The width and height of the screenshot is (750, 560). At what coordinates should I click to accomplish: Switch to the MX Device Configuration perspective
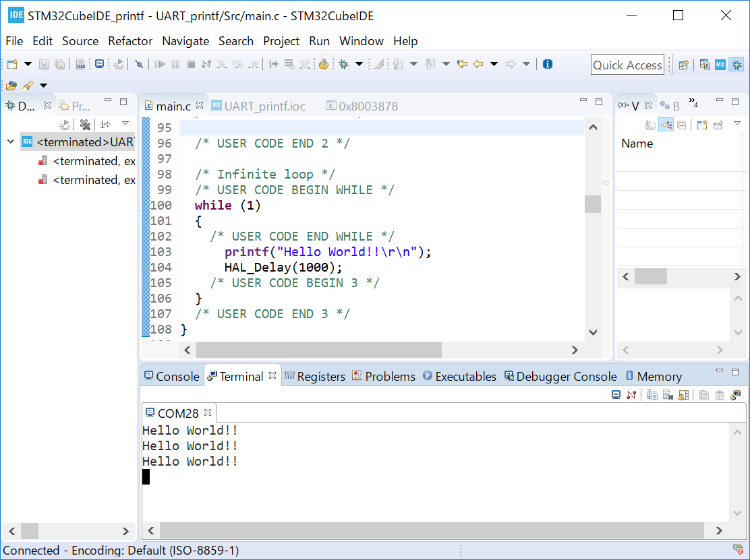720,65
